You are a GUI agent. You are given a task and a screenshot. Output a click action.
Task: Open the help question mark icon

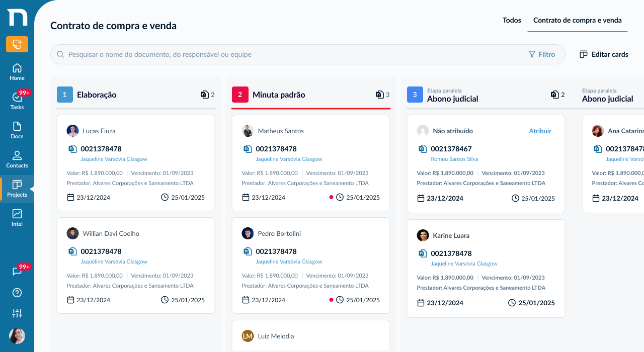pyautogui.click(x=17, y=293)
